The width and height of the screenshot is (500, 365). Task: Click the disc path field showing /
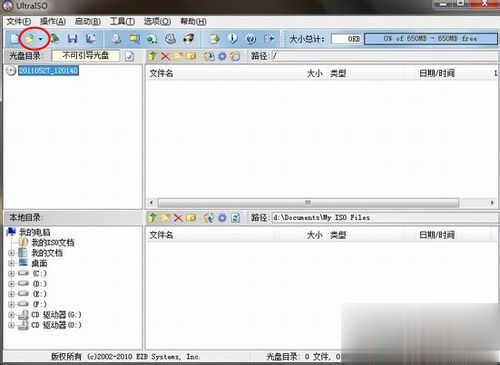[385, 56]
